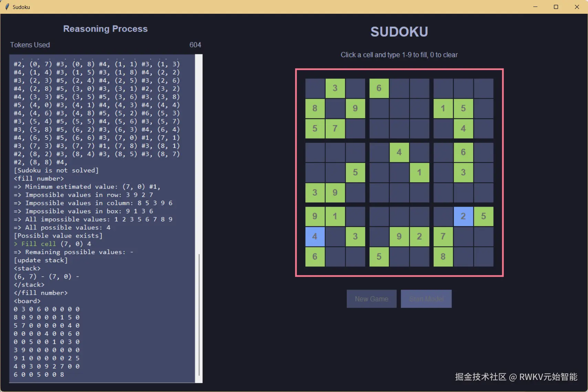588x392 pixels.
Task: Click the green 7 cell next to 9 and 2
Action: (x=443, y=237)
